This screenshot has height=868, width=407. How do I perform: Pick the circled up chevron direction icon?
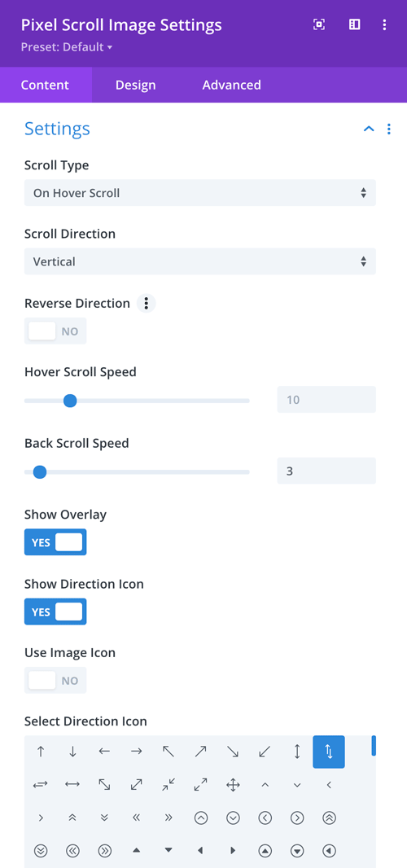[201, 818]
